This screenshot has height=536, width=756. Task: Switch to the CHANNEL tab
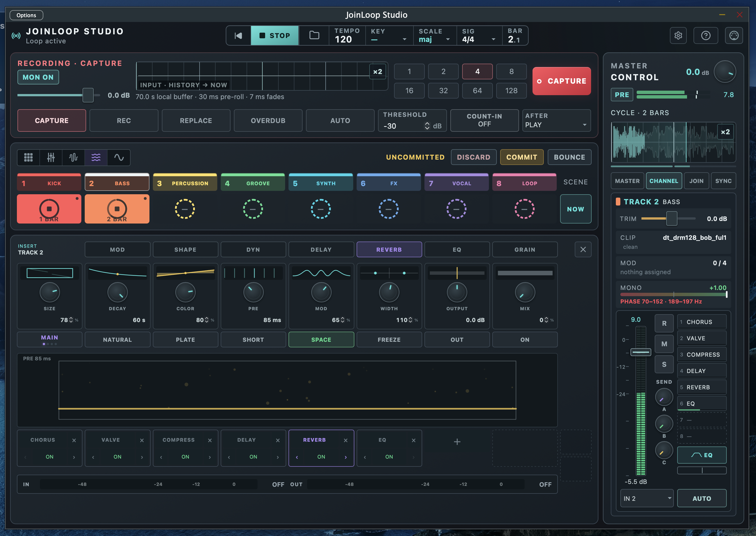click(x=664, y=181)
